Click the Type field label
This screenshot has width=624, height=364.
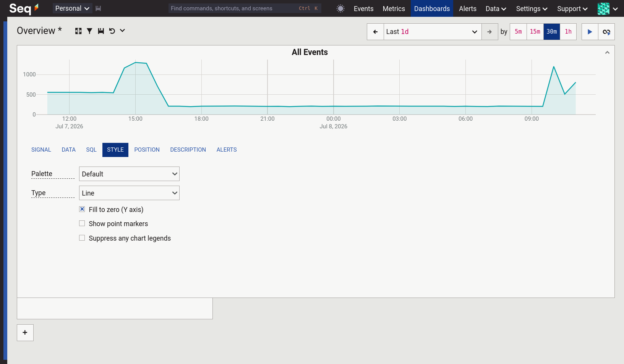coord(38,193)
